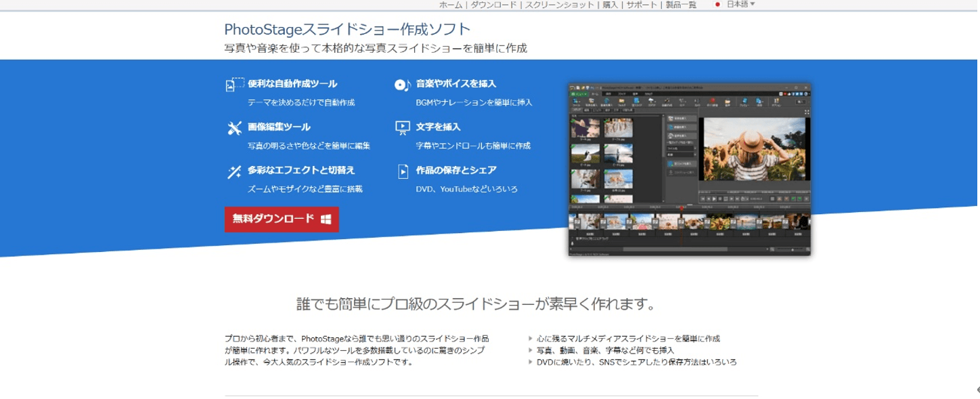Expand the 日本語 language dropdown
980x399 pixels.
pyautogui.click(x=736, y=5)
